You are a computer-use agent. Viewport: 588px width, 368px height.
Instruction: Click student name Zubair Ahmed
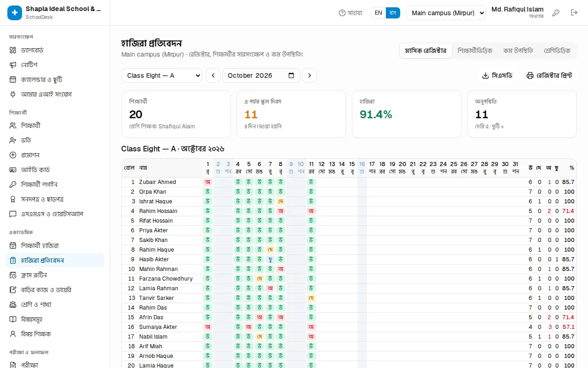coord(158,182)
